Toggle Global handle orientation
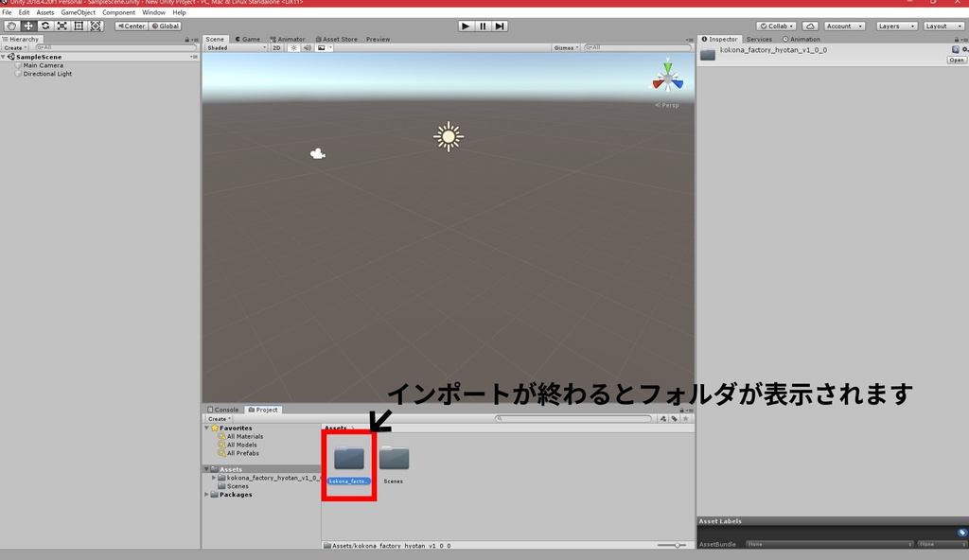 click(x=167, y=26)
